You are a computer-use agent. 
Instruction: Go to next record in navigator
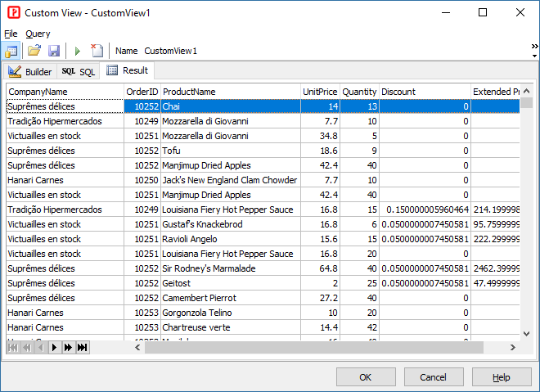pyautogui.click(x=55, y=348)
